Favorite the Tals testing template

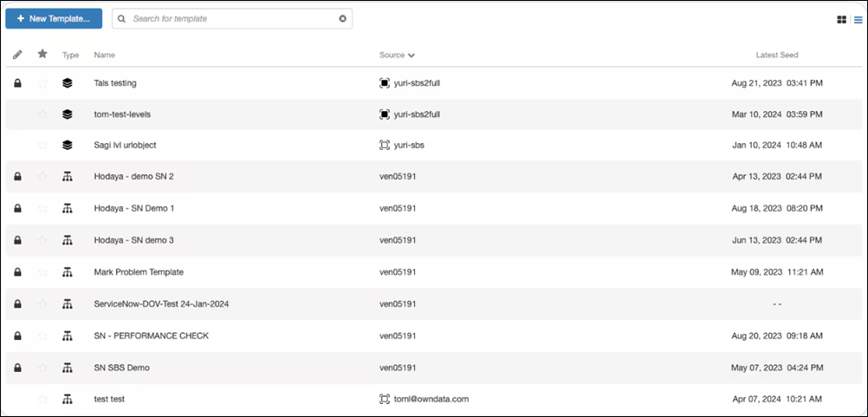click(42, 83)
